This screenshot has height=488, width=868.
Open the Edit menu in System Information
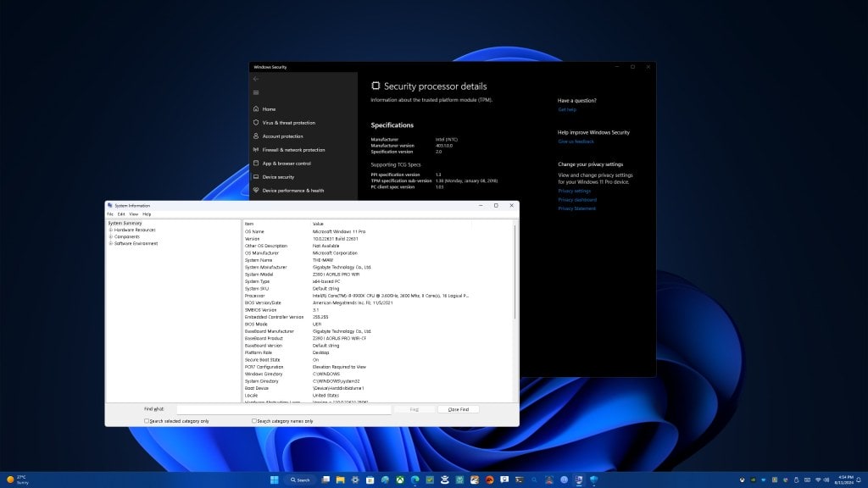click(119, 213)
